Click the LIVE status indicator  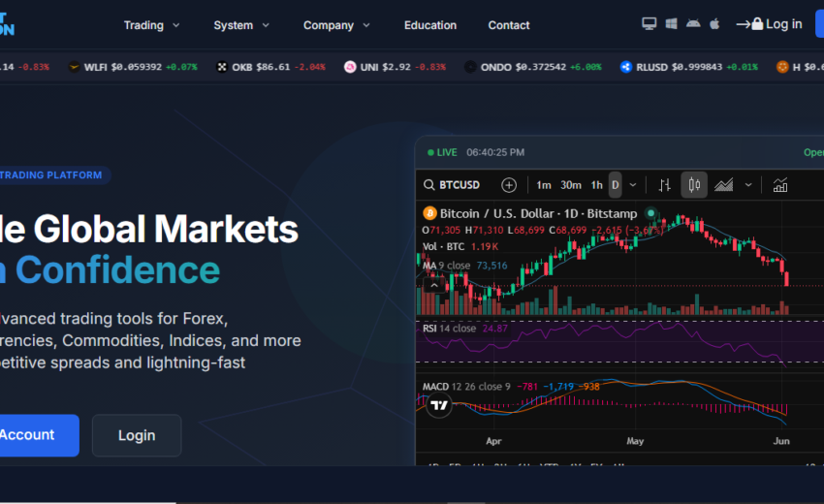442,152
